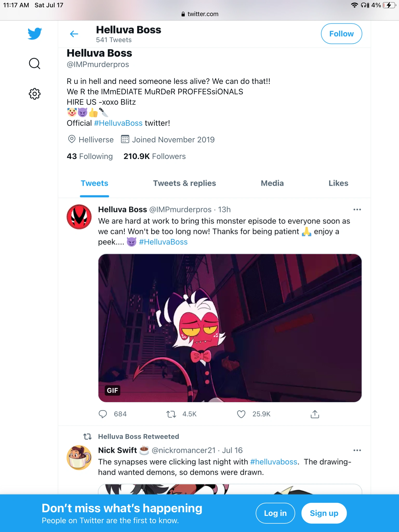The width and height of the screenshot is (399, 532).
Task: Like the monster episode tweet
Action: coord(241,414)
